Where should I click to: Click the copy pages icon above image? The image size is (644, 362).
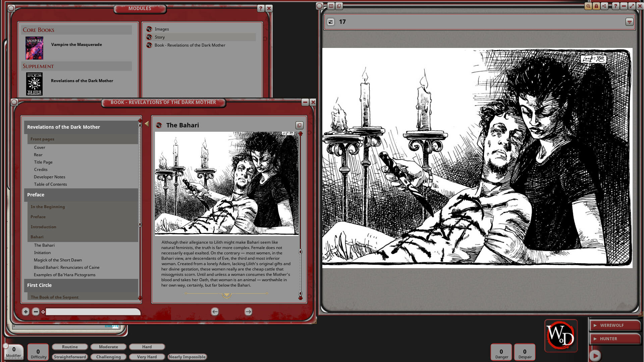point(339,6)
